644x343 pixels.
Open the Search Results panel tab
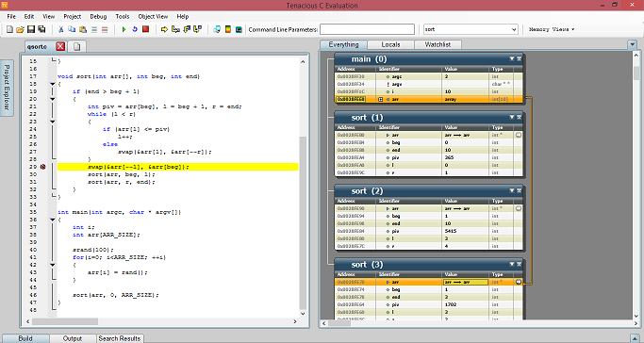click(120, 338)
